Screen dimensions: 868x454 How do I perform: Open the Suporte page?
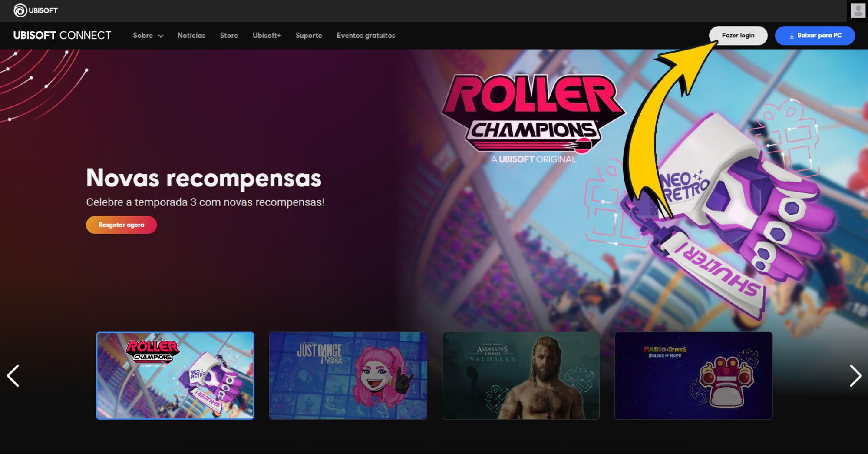309,36
